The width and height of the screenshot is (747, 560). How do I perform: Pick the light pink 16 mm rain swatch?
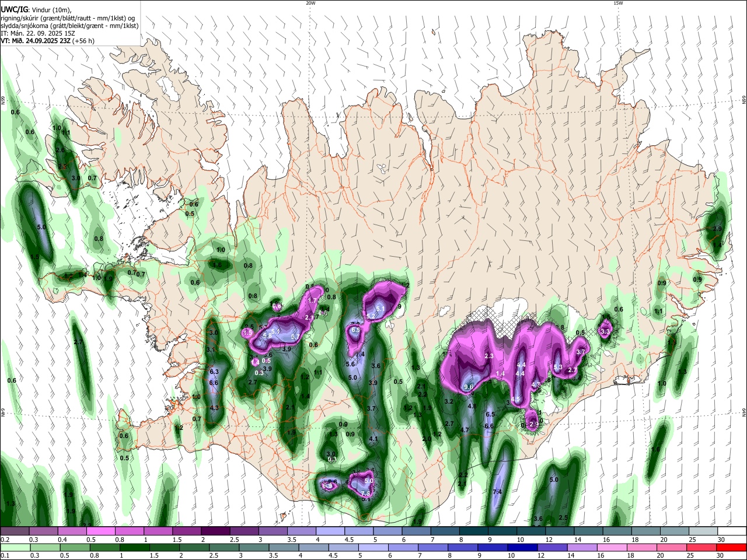611,547
